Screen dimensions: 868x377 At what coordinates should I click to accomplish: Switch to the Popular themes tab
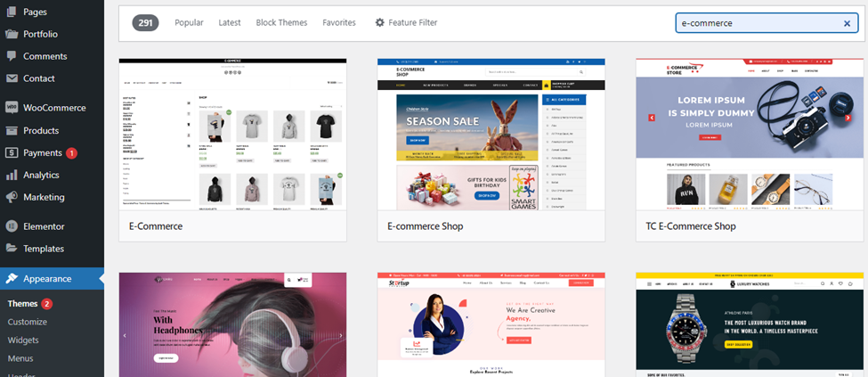[x=189, y=23]
